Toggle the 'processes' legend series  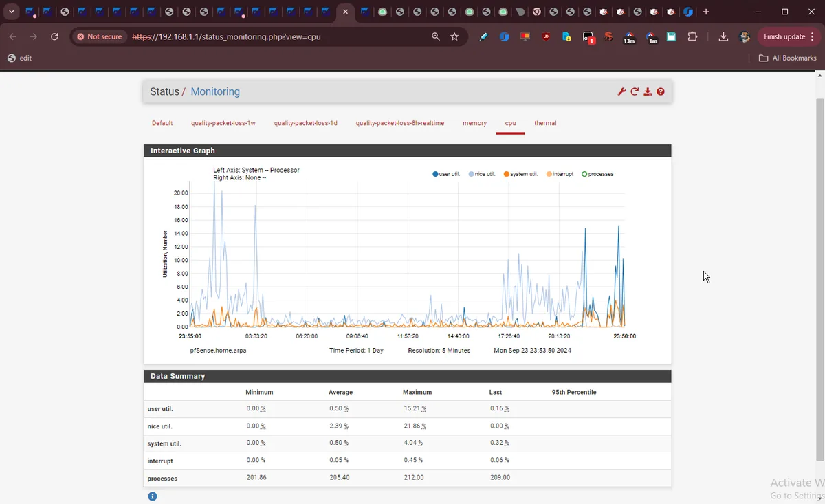(x=597, y=174)
